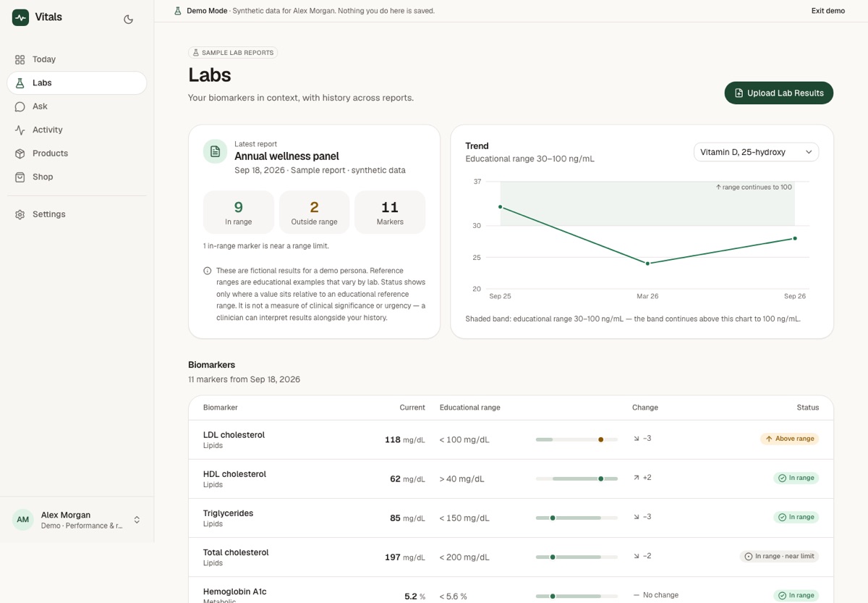Click the AM avatar circle
Screen dimensions: 868x603
click(x=23, y=520)
